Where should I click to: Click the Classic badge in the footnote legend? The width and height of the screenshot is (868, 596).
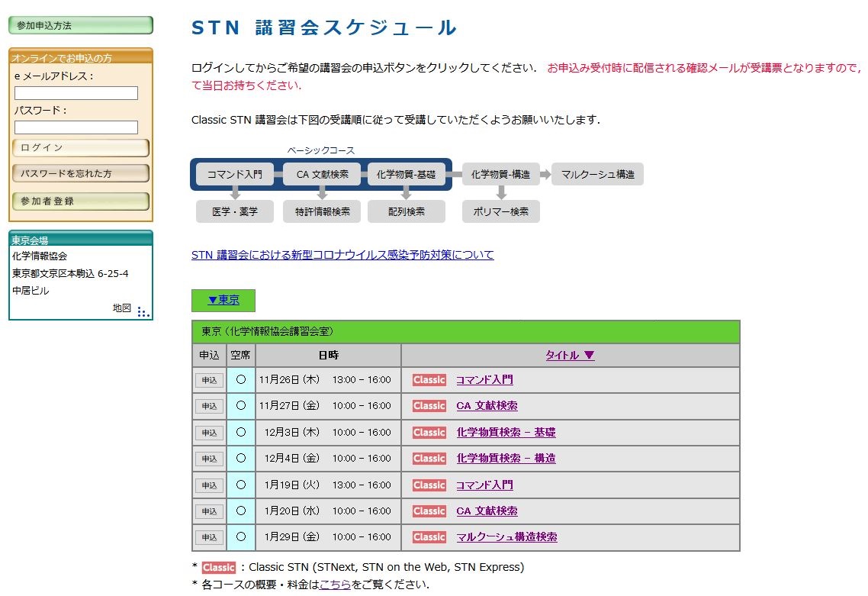point(219,567)
